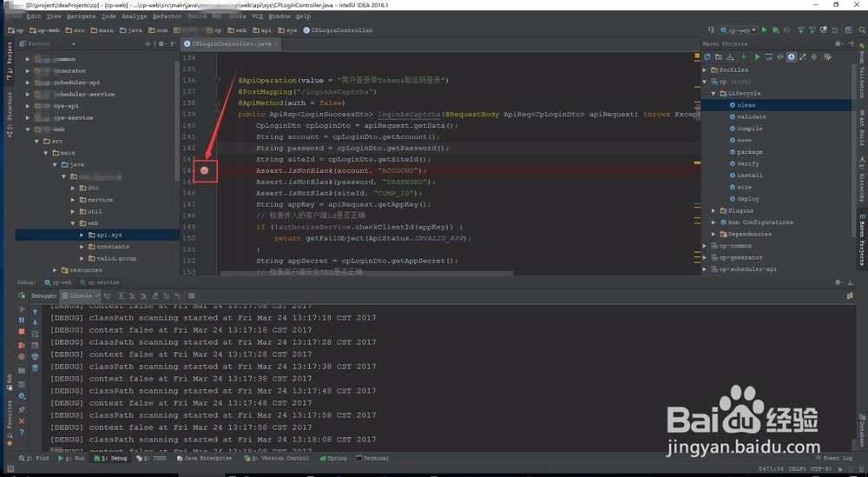Select the install lifecycle goal

750,175
